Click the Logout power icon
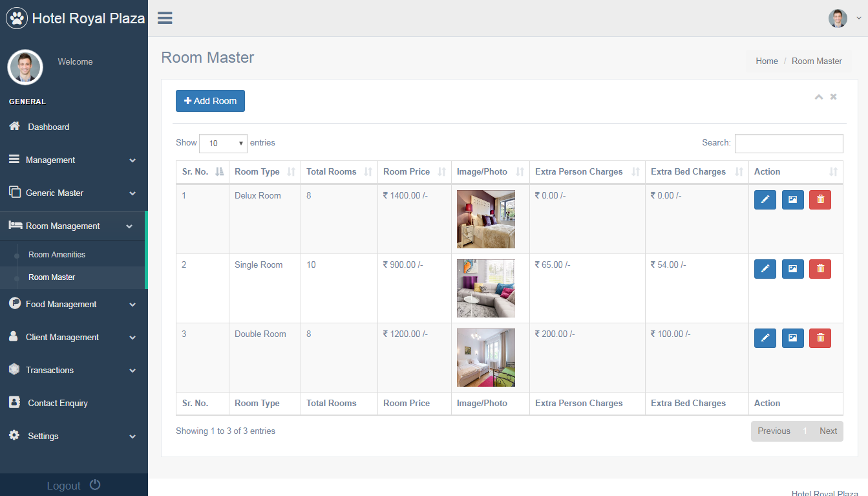The height and width of the screenshot is (496, 868). coord(95,485)
